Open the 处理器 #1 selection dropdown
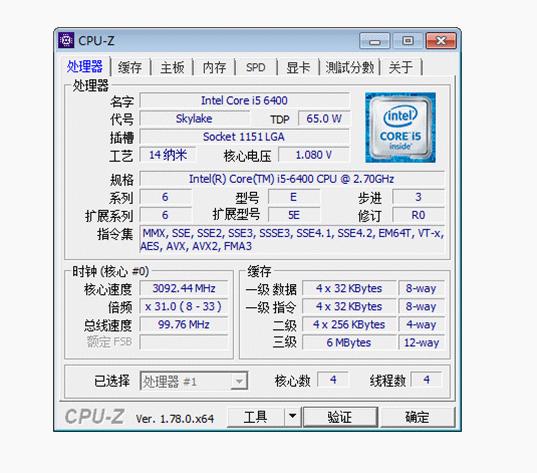Image resolution: width=537 pixels, height=473 pixels. pos(194,381)
